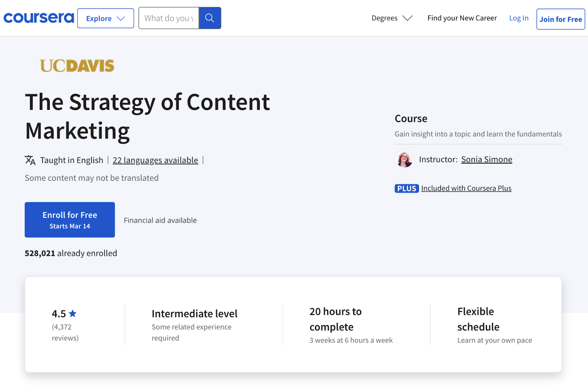Click the search magnifier icon
The image size is (588, 388).
click(x=210, y=18)
